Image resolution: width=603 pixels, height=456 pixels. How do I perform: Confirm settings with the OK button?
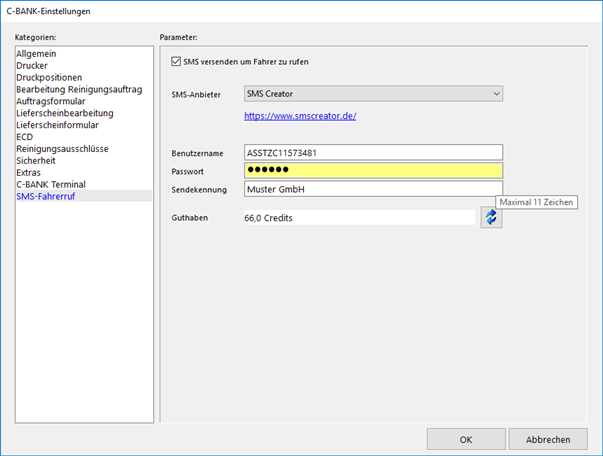465,439
